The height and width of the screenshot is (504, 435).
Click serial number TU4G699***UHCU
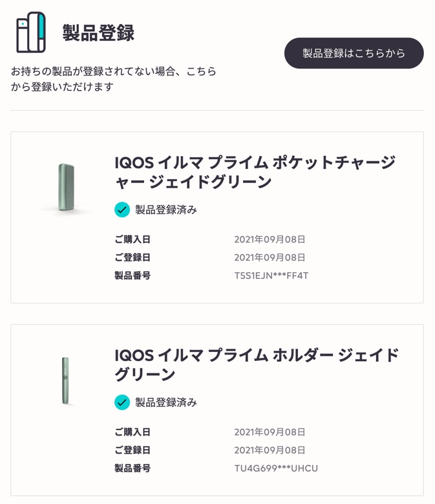pos(276,468)
